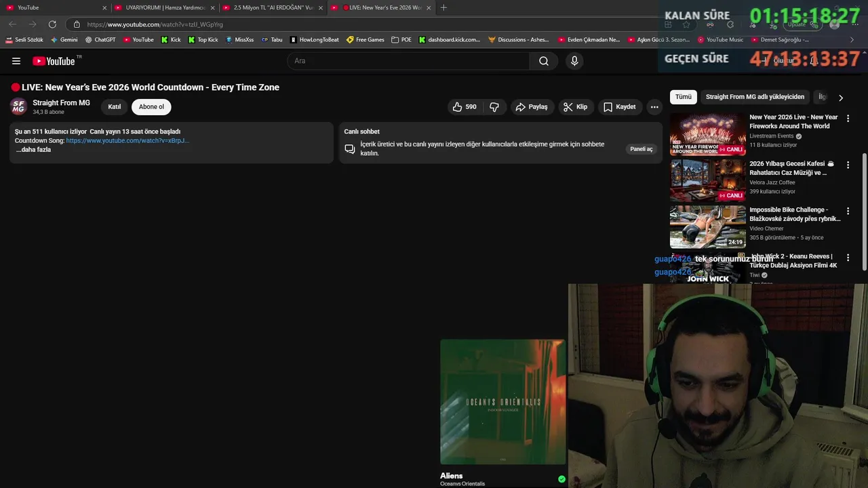Switch to the first YouTube browser tab
The width and height of the screenshot is (868, 488).
tap(56, 7)
